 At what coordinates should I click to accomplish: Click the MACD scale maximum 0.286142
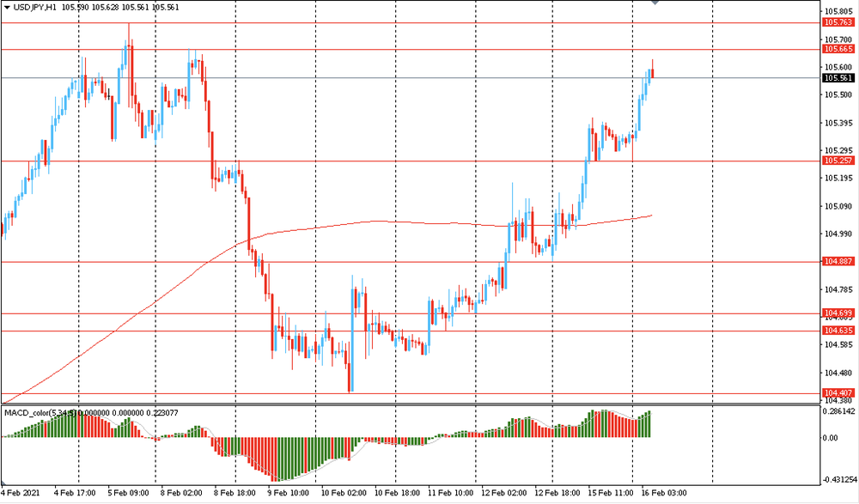pos(839,411)
